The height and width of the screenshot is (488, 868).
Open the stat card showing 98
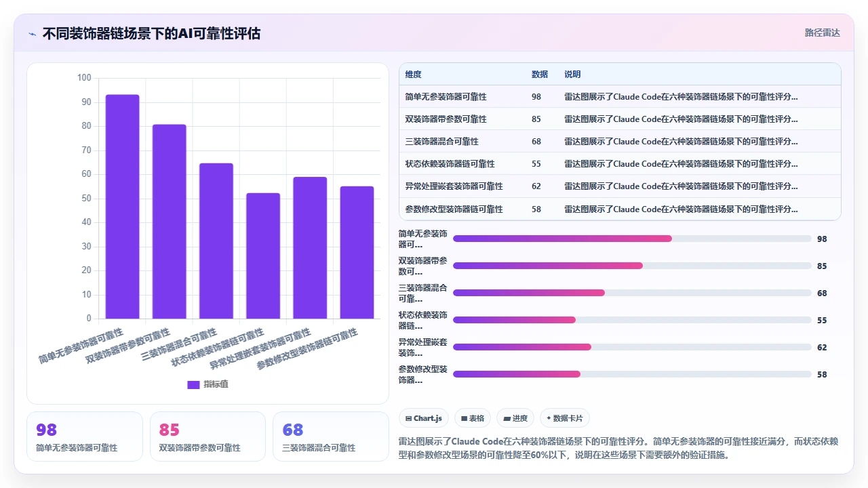(85, 436)
